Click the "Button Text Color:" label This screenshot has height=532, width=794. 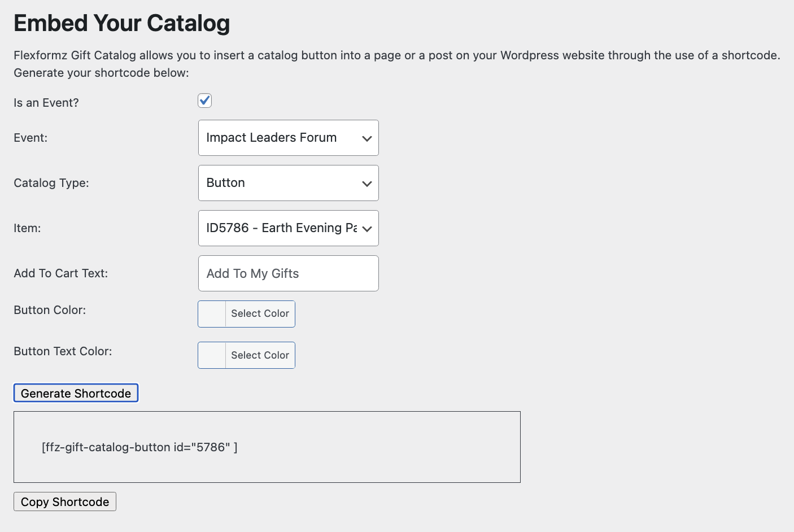tap(63, 351)
